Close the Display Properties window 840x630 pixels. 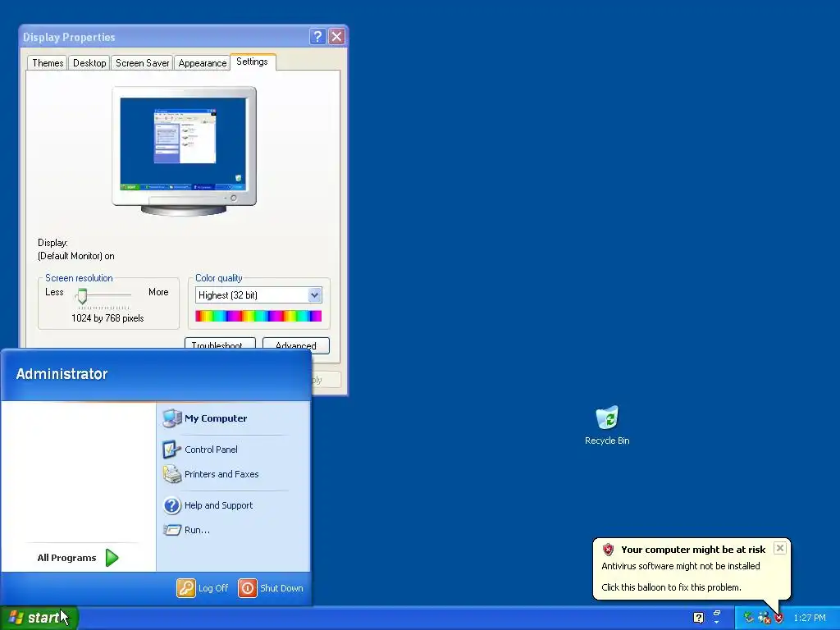click(x=336, y=36)
